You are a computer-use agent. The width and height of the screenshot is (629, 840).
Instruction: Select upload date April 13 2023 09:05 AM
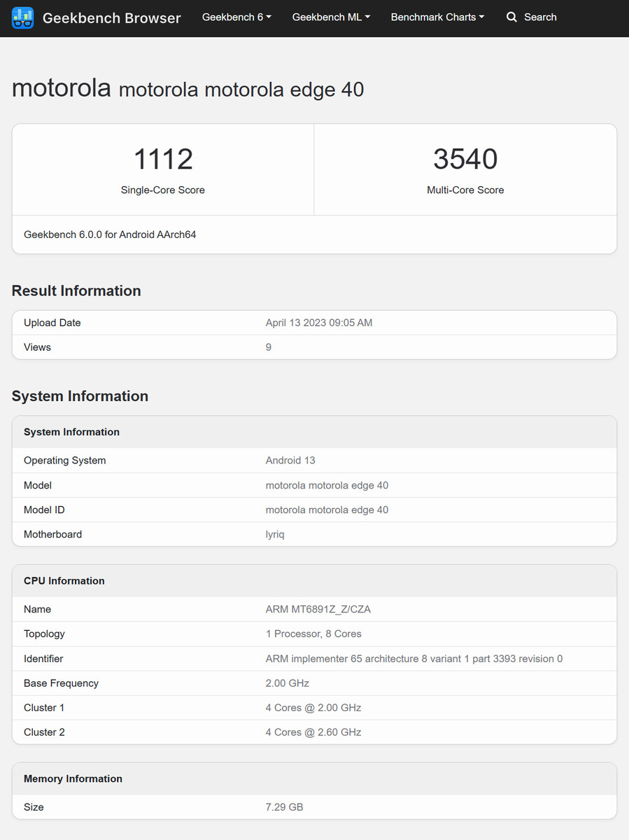319,323
